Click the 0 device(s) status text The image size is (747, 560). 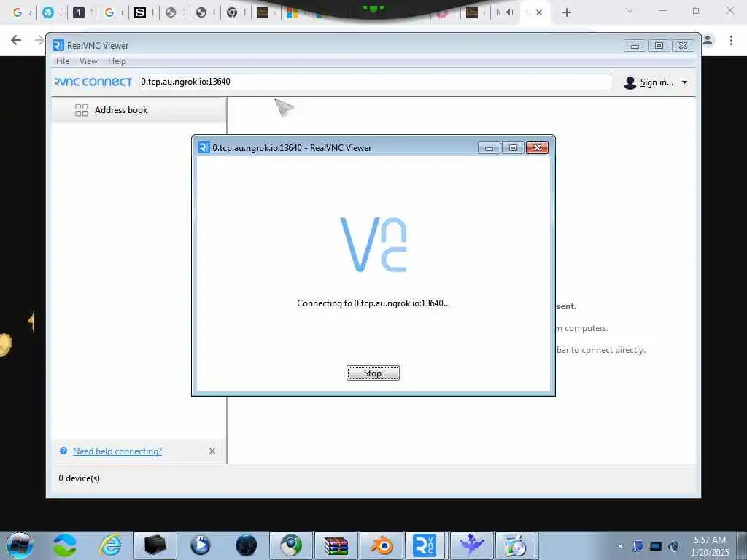pyautogui.click(x=79, y=478)
